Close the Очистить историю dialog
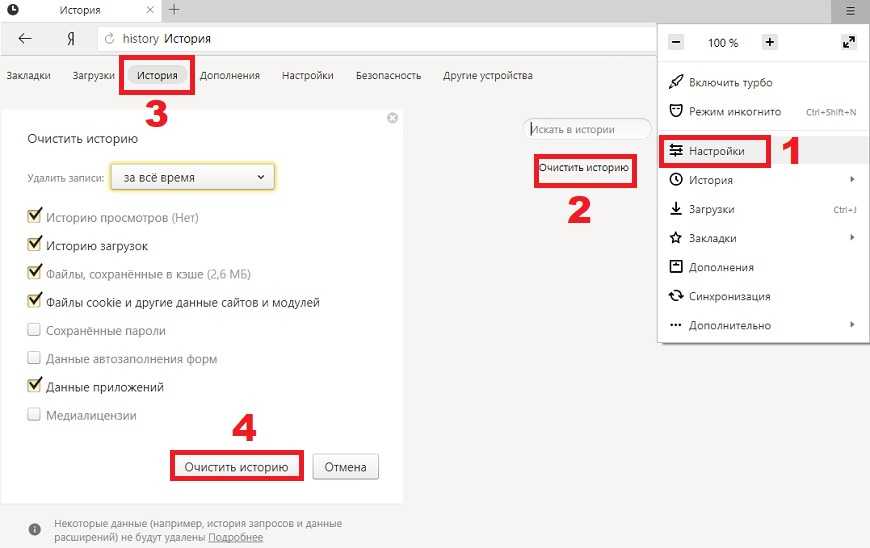The width and height of the screenshot is (870, 548). pos(392,118)
